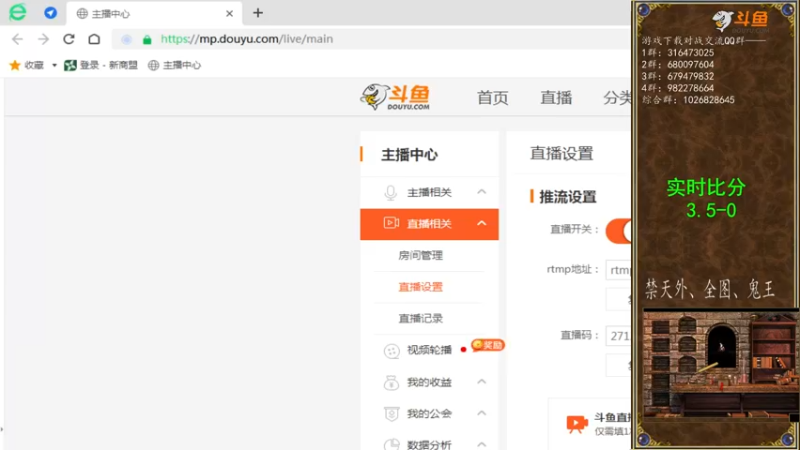
Task: Go back with the back arrow
Action: coord(17,39)
